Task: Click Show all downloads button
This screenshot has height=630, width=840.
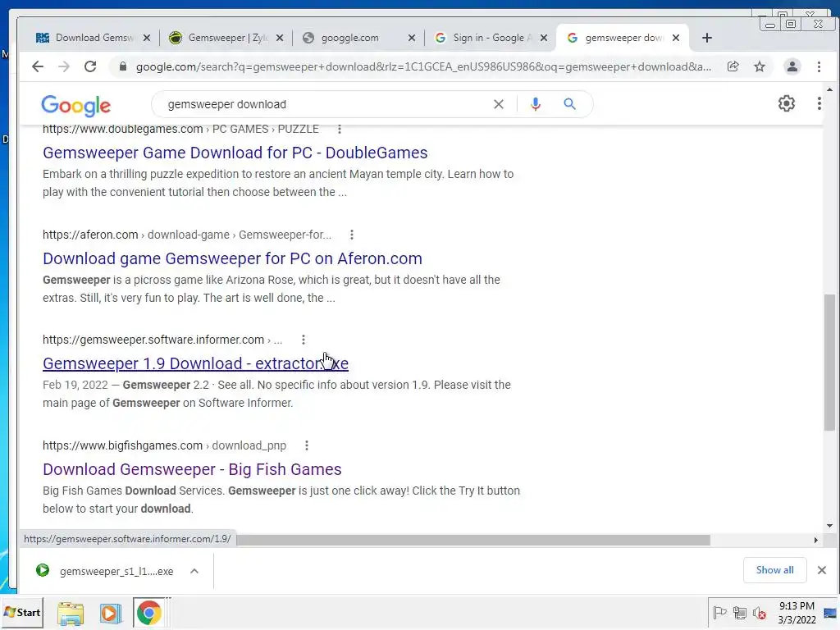Action: (774, 570)
